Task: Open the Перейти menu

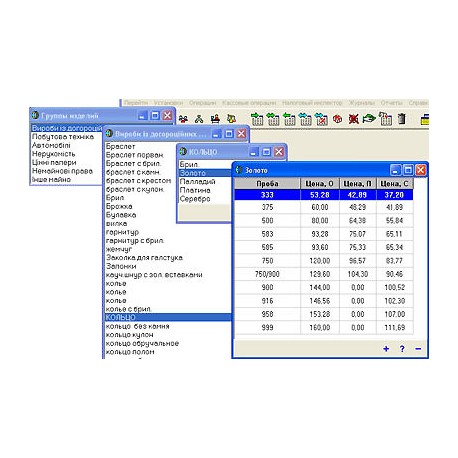Action: (136, 103)
